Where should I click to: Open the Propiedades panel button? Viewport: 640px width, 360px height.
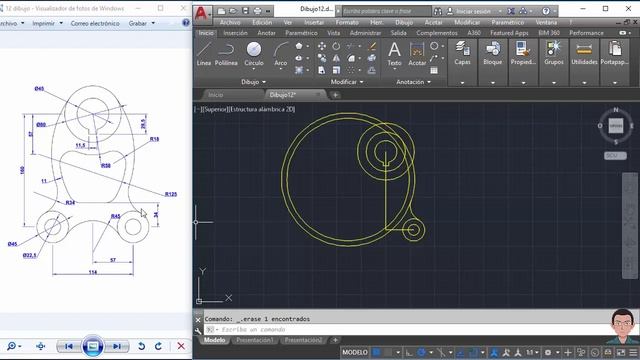523,62
